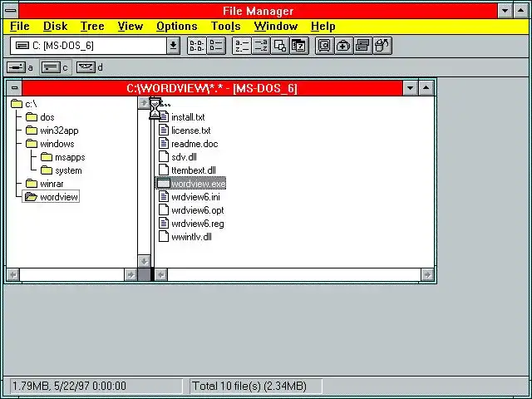Image resolution: width=532 pixels, height=399 pixels.
Task: Click tree pane scroll up arrow
Action: coord(144,103)
